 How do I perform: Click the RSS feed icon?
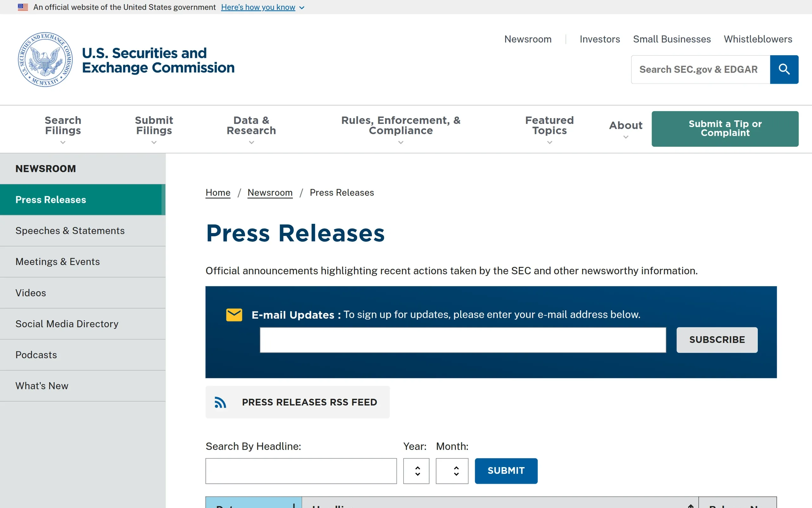pyautogui.click(x=220, y=402)
